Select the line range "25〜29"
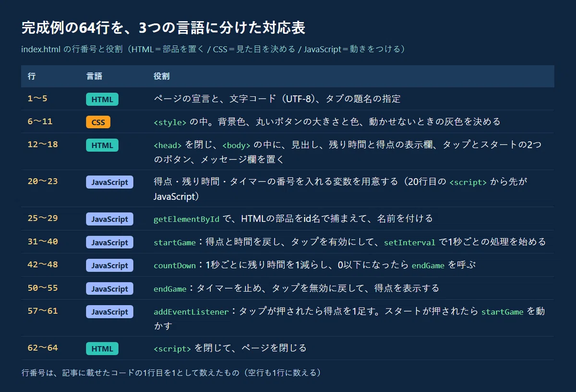576x392 pixels. (x=43, y=218)
